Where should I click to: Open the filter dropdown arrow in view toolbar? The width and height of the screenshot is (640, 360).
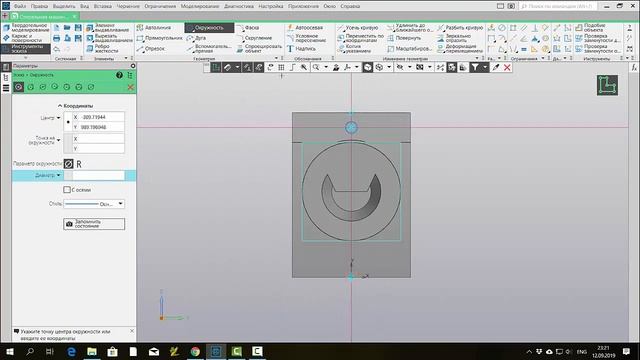484,67
